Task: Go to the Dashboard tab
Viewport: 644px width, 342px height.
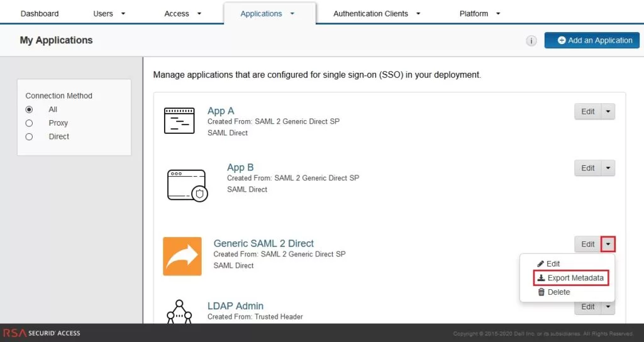Action: tap(40, 14)
